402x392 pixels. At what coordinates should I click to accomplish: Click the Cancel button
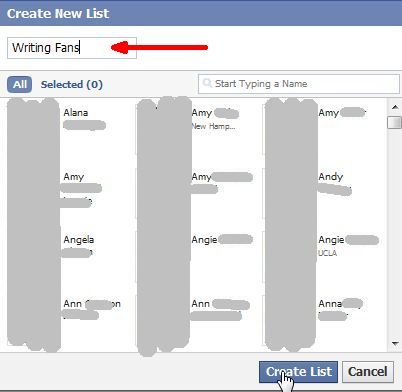pyautogui.click(x=368, y=372)
